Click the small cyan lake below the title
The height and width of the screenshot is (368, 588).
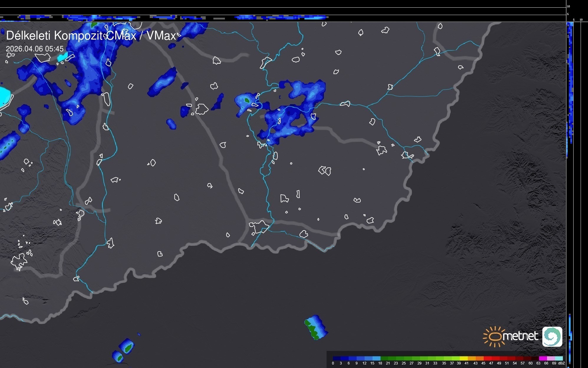[x=62, y=57]
